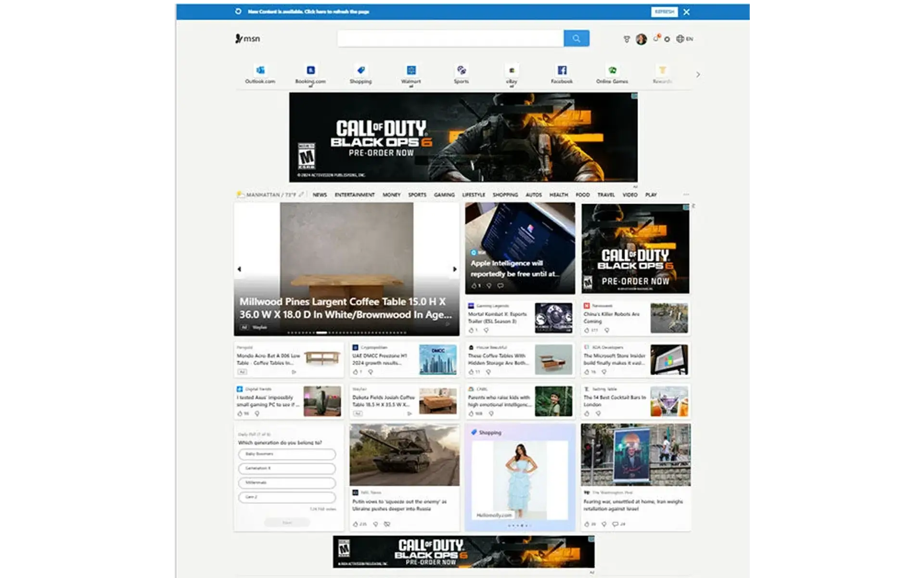This screenshot has width=924, height=578.
Task: Show more categories with the ellipsis menu
Action: [x=686, y=195]
